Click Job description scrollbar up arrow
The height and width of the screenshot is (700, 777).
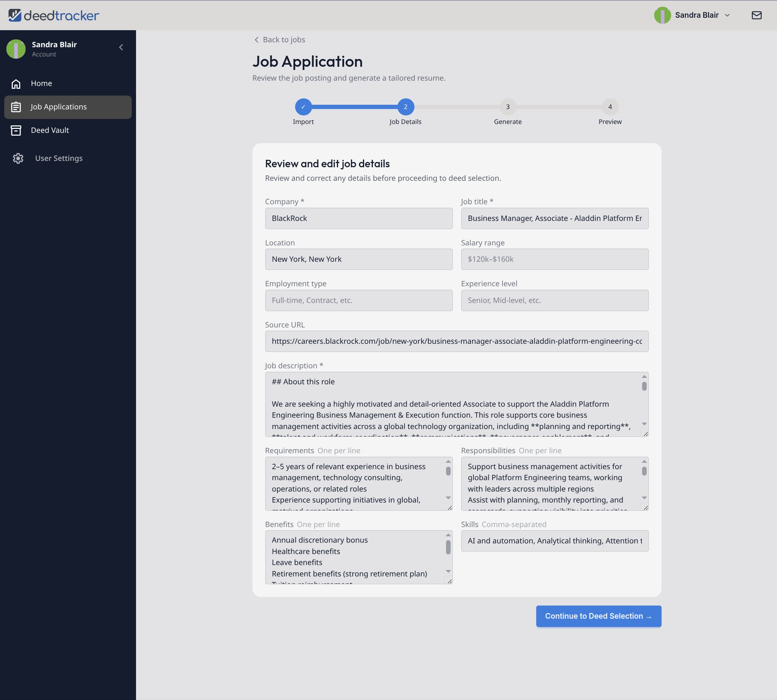(644, 376)
